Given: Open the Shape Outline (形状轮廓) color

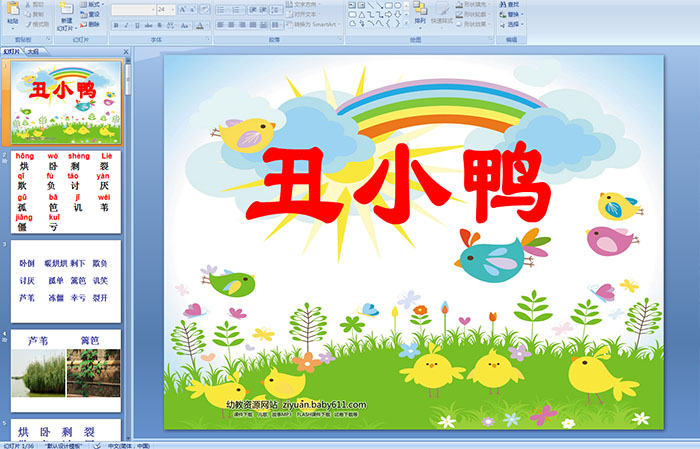Looking at the screenshot, I should click(474, 14).
